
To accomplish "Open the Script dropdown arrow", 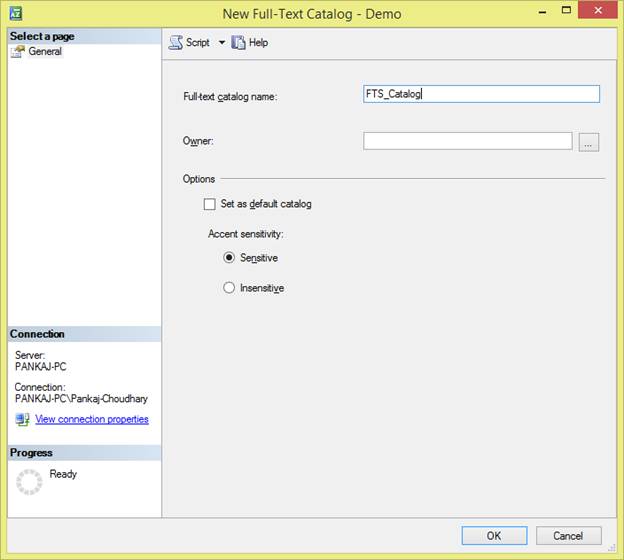I will 222,43.
